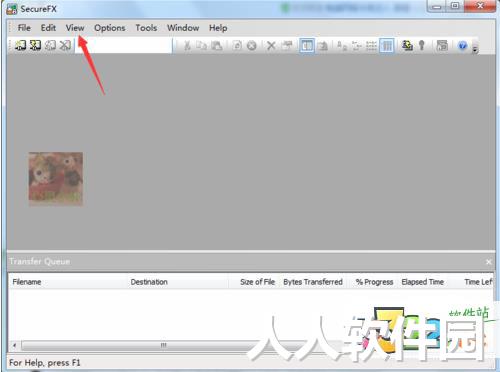Toggle the Details view mode button
Viewport: 500px width, 372px height.
point(387,46)
